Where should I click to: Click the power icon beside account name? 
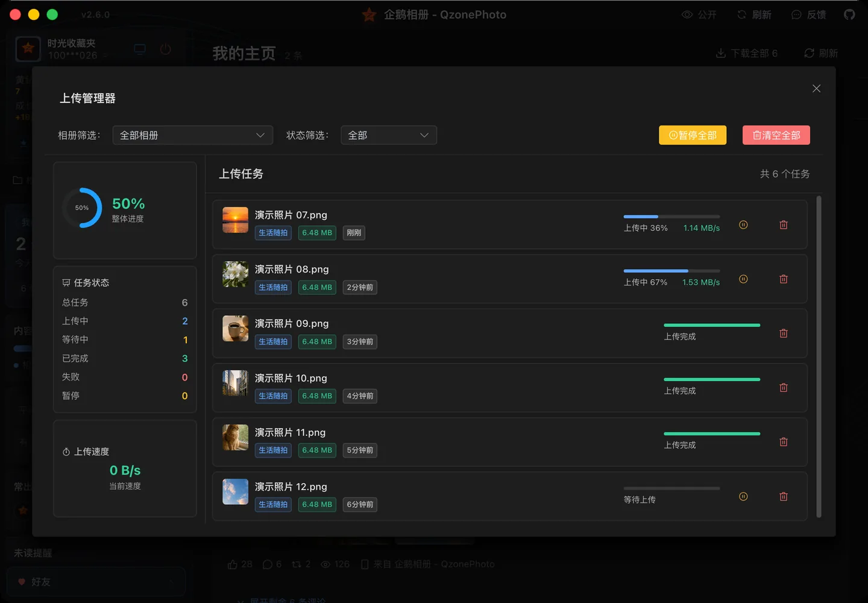pos(166,49)
